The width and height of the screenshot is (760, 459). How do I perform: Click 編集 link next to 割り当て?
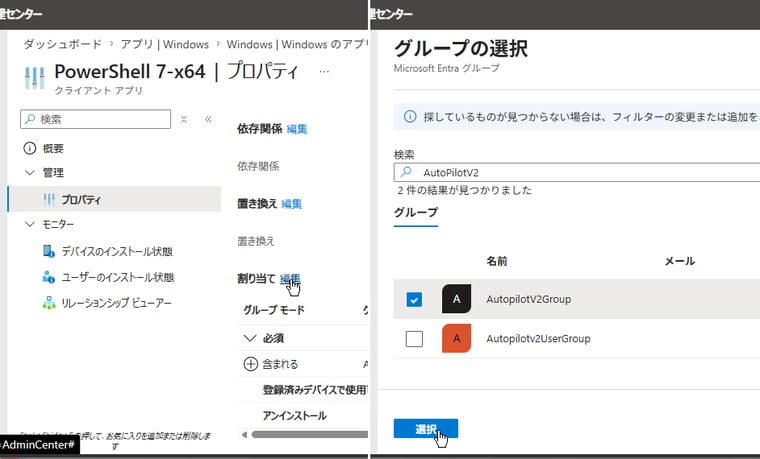pyautogui.click(x=290, y=279)
